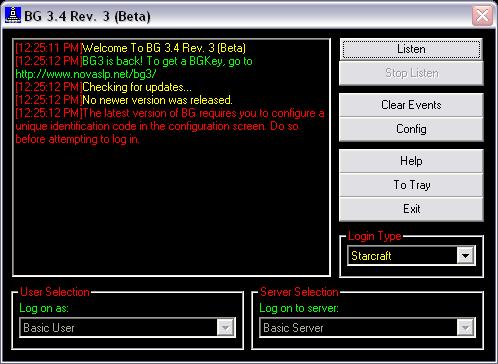Clear the events log
This screenshot has width=498, height=364.
(411, 105)
